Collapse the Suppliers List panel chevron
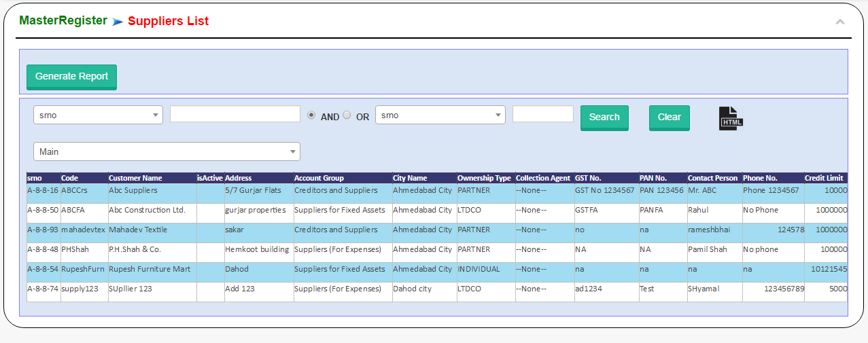Image resolution: width=868 pixels, height=343 pixels. point(840,22)
